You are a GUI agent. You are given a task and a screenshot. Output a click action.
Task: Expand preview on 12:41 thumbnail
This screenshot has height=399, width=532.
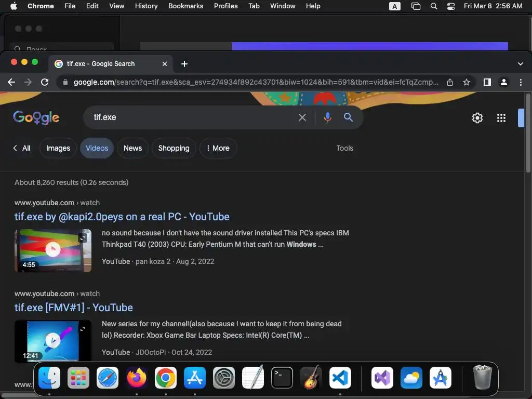tap(83, 328)
